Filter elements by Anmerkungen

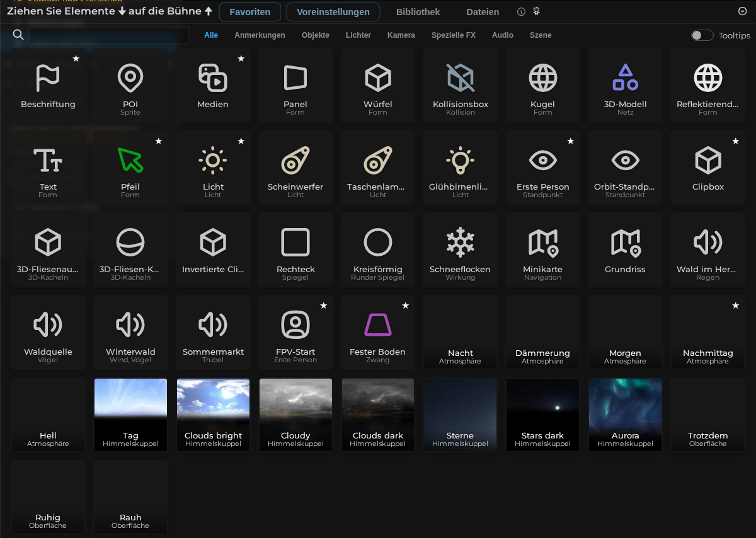coord(260,35)
